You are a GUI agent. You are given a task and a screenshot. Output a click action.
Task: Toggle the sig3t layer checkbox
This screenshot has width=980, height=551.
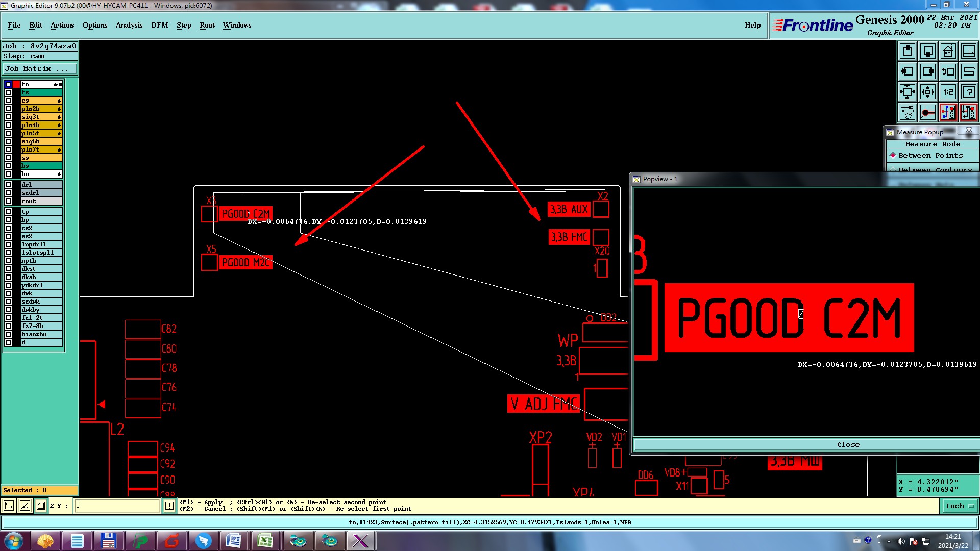pos(8,117)
